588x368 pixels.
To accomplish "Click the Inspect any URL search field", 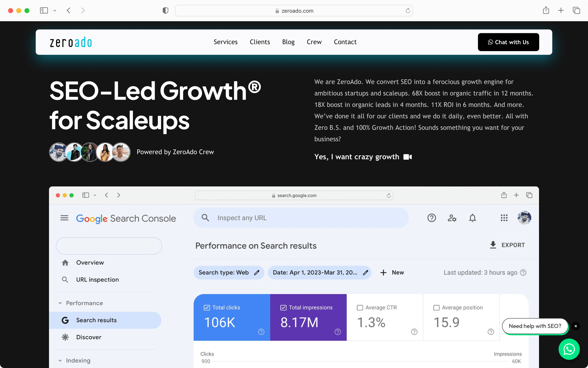I will click(x=301, y=218).
